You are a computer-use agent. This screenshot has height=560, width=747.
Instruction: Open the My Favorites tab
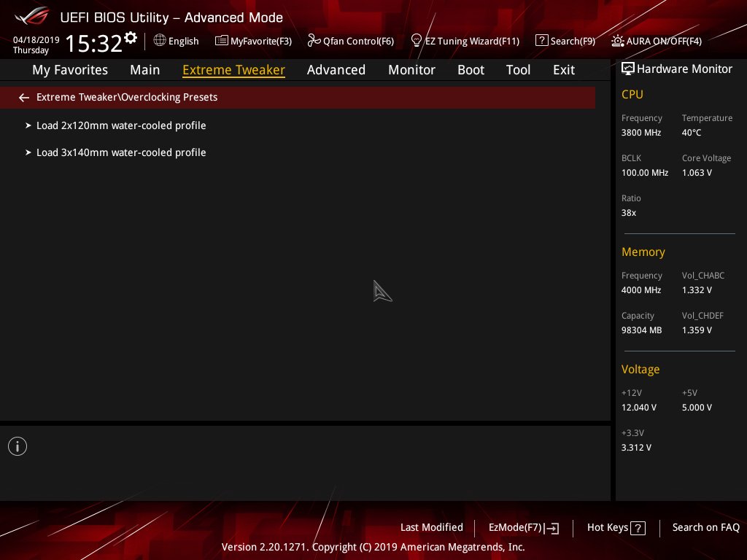coord(70,70)
